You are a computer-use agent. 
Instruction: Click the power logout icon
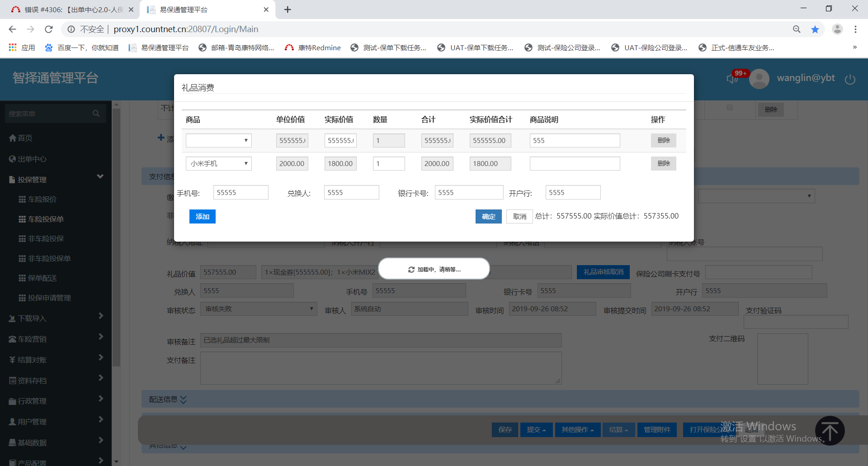coord(850,79)
